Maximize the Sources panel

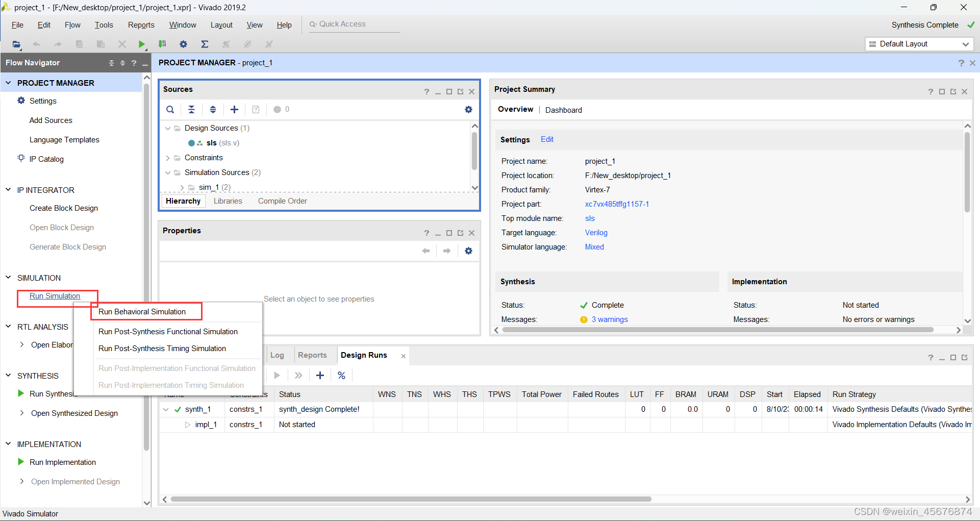tap(449, 92)
